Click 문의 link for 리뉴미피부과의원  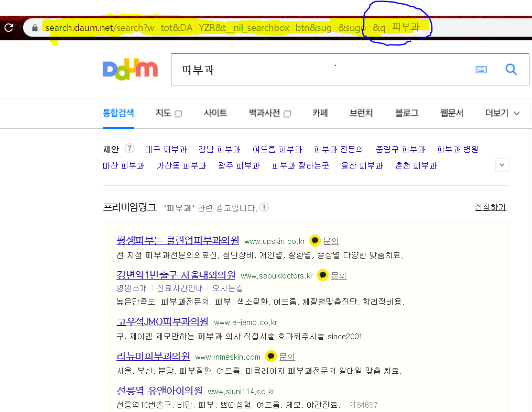(x=287, y=357)
